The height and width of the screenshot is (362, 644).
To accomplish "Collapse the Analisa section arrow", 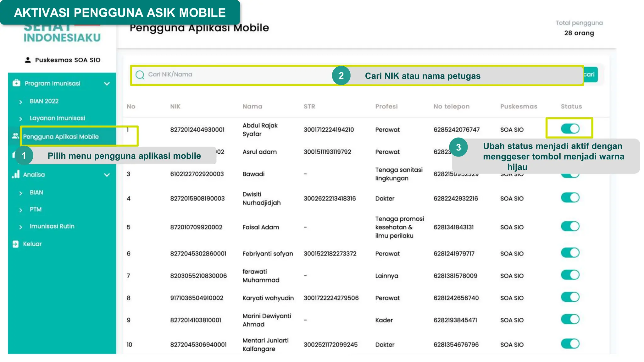I will (x=107, y=175).
